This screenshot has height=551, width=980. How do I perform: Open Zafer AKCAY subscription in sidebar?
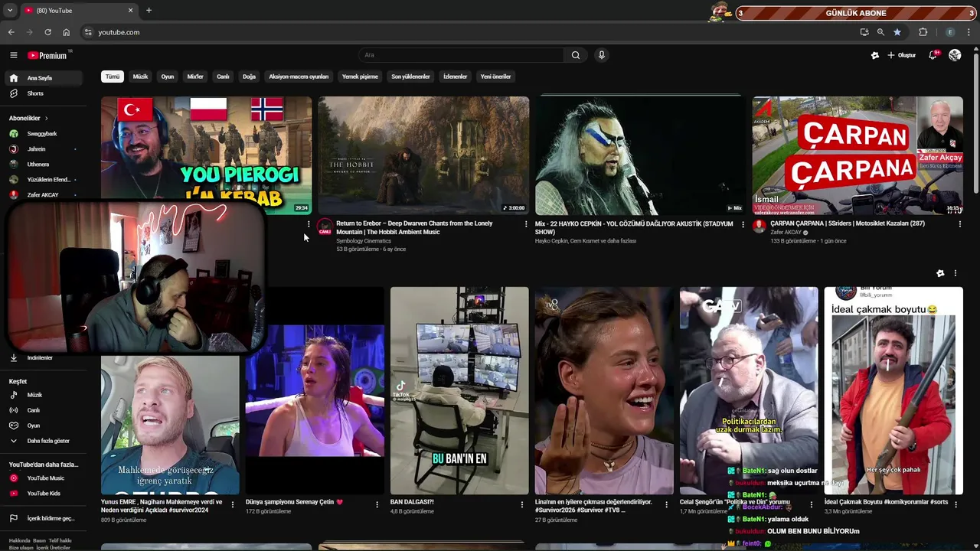(x=44, y=195)
